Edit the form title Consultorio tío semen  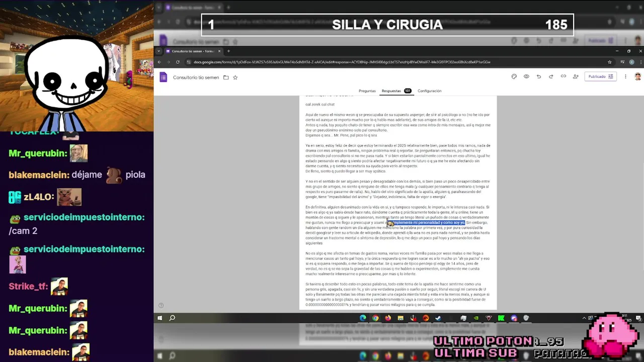tap(196, 77)
